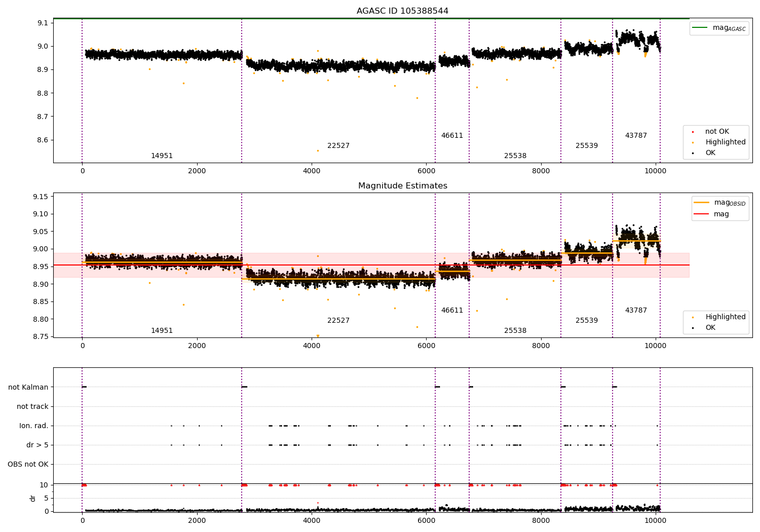The image size is (760, 532).
Task: Click obsid label 25538 in Magnitude Estimates plot
Action: [x=515, y=331]
